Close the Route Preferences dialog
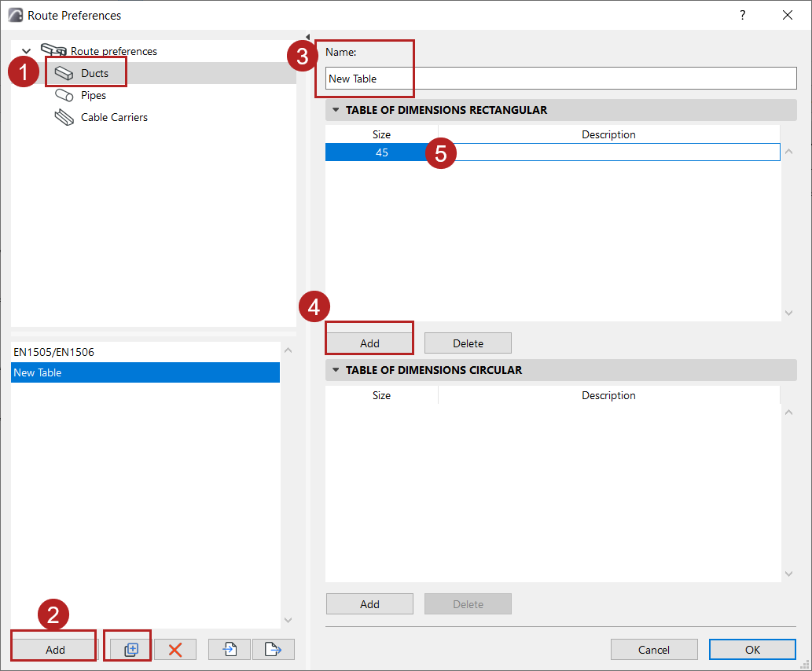The width and height of the screenshot is (812, 671). pos(788,15)
